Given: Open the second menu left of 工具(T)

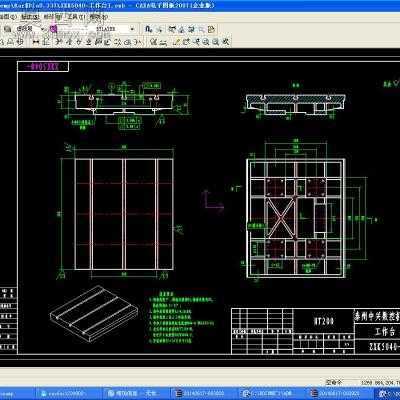Looking at the screenshot, I should [30, 17].
